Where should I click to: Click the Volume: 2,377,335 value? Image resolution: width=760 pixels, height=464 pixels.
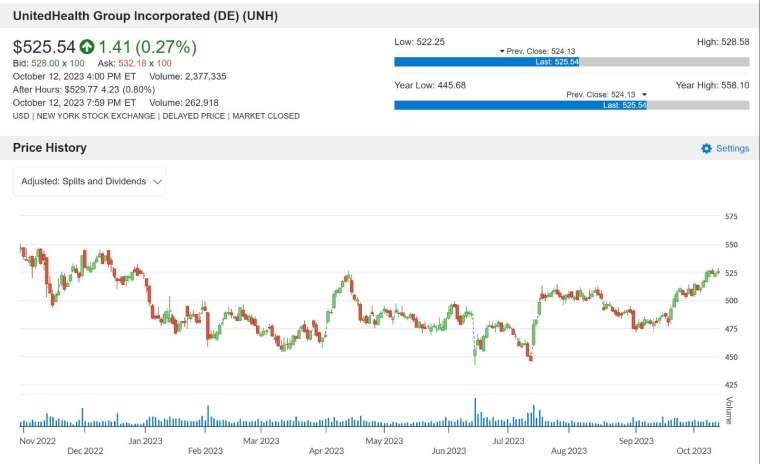coord(188,76)
